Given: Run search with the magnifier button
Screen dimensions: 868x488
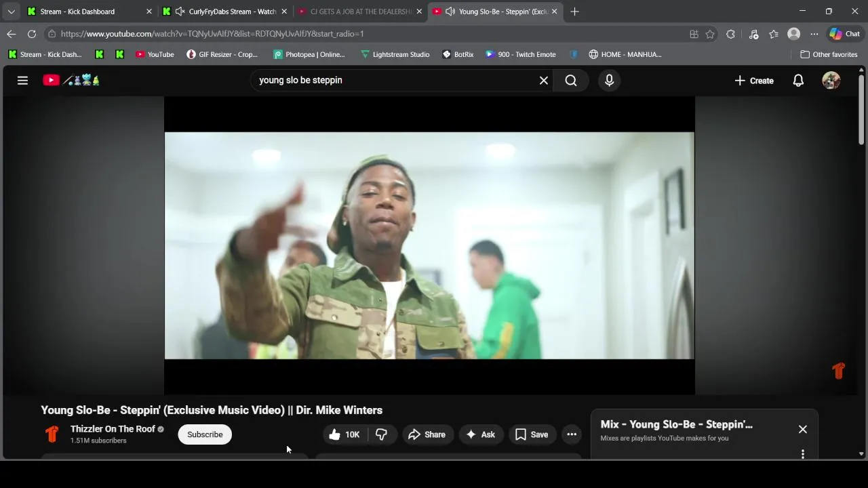Looking at the screenshot, I should click(x=571, y=80).
